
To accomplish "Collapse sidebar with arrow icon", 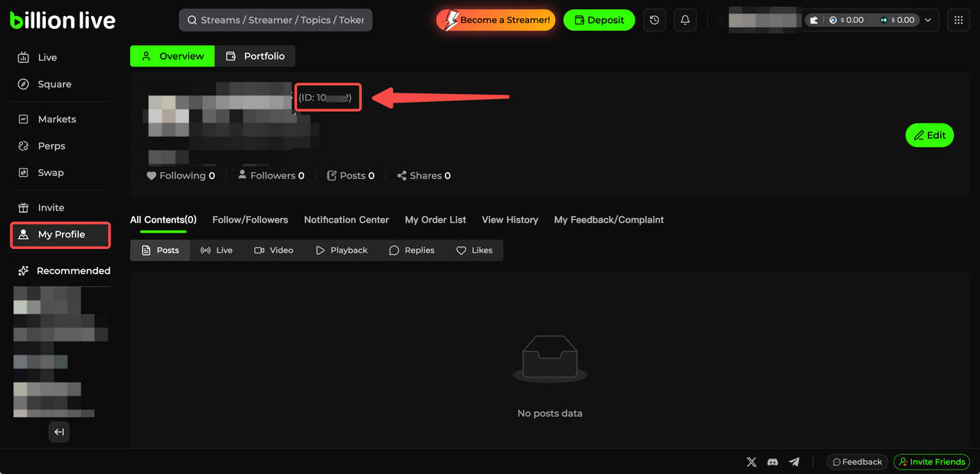I will pyautogui.click(x=59, y=432).
